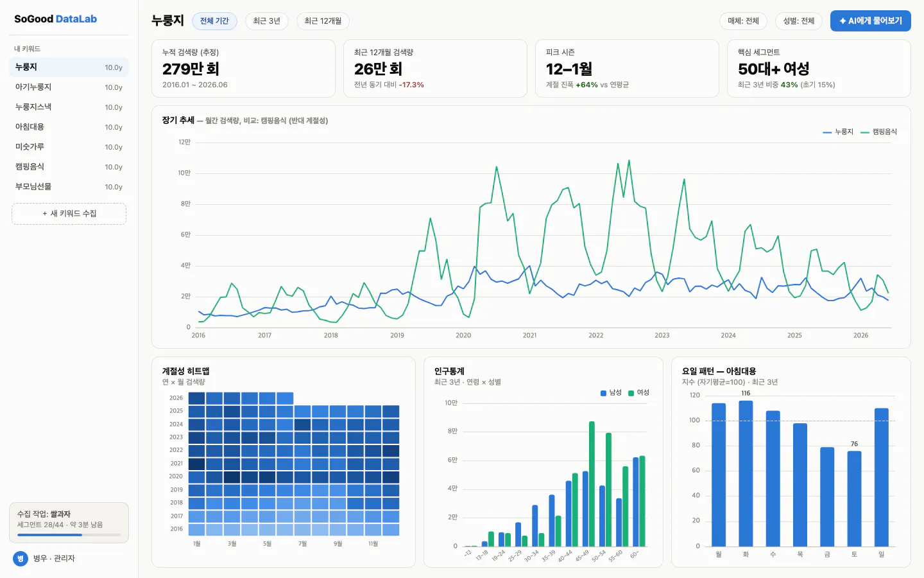Click the 피크 시즌 12–1월 card
Viewport: 924px width, 578px height.
pos(627,69)
